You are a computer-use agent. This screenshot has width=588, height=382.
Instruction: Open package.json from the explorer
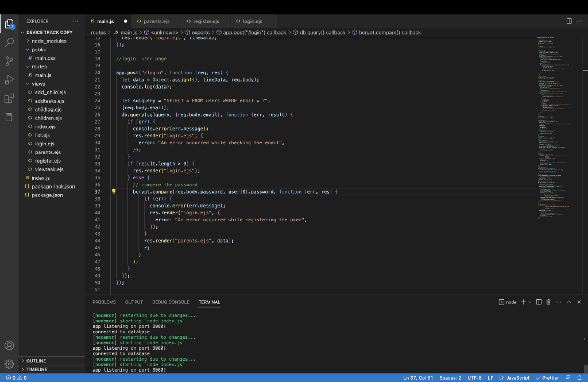click(x=47, y=195)
